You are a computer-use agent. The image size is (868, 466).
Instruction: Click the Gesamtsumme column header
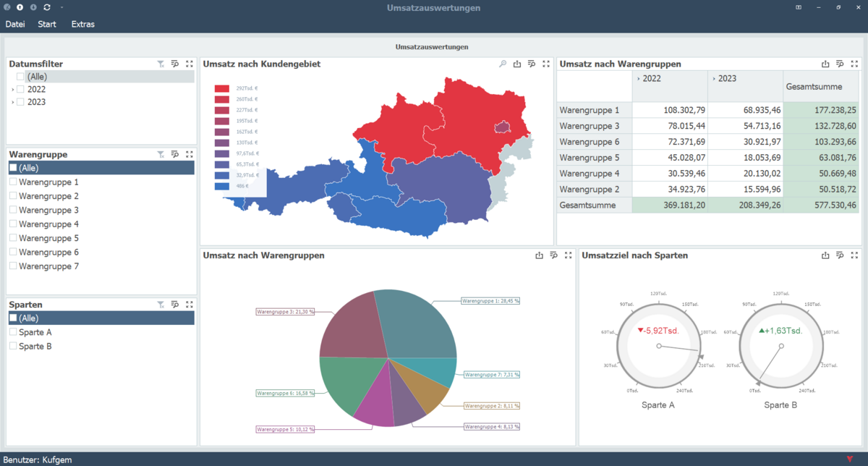click(x=821, y=86)
